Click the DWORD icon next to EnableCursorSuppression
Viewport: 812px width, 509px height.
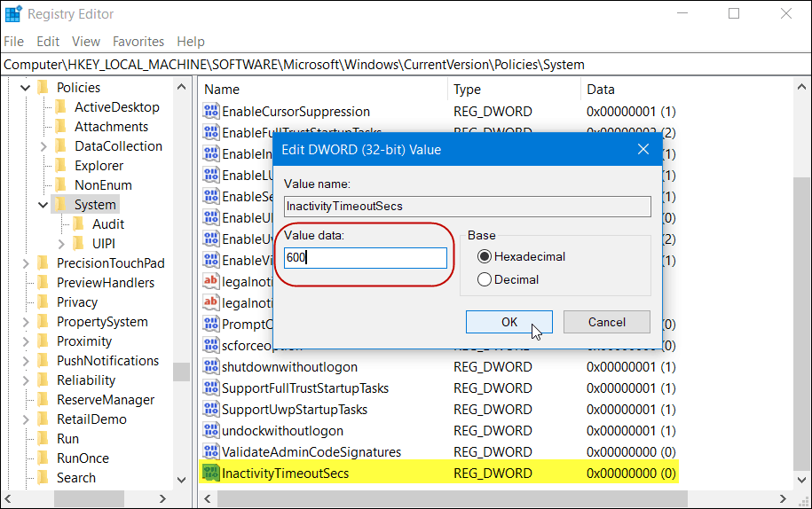[x=211, y=111]
